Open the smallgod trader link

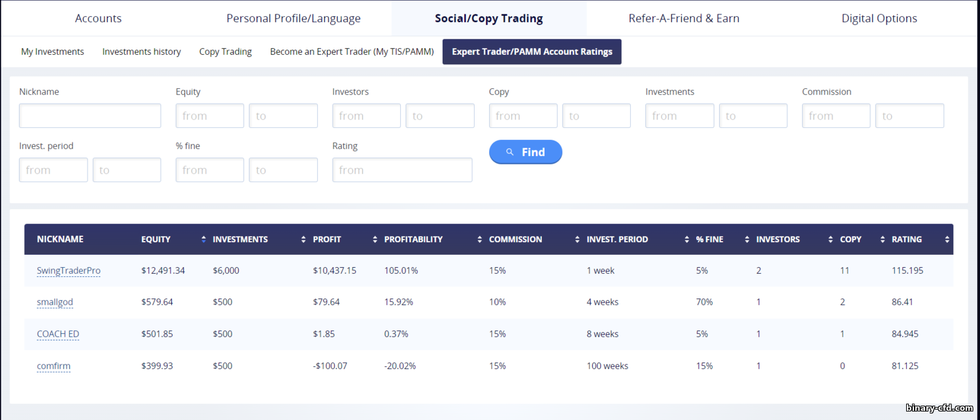[55, 302]
